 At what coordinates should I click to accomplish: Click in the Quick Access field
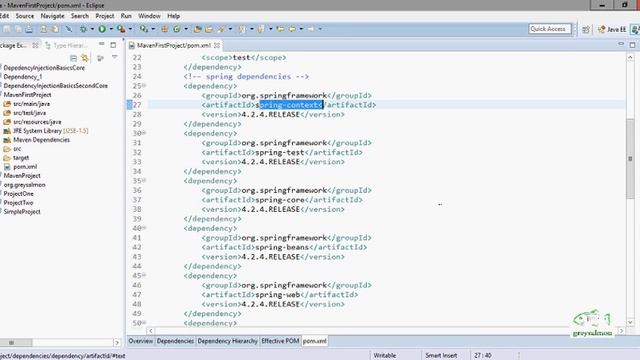click(x=550, y=29)
